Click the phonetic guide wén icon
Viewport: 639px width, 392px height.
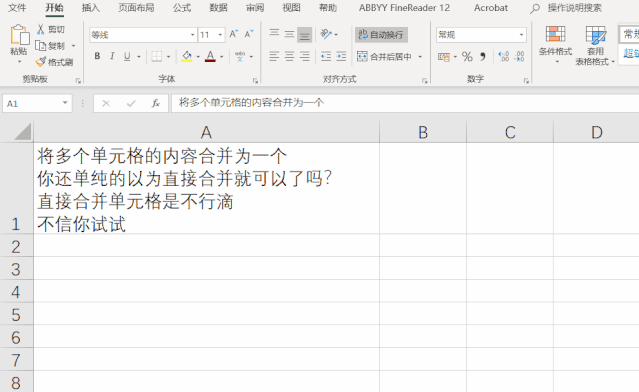tap(240, 56)
